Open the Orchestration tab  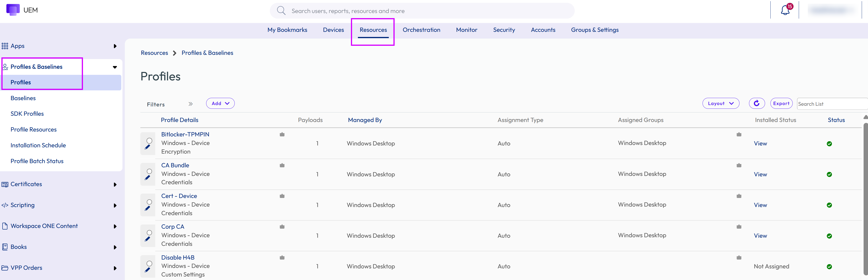421,30
